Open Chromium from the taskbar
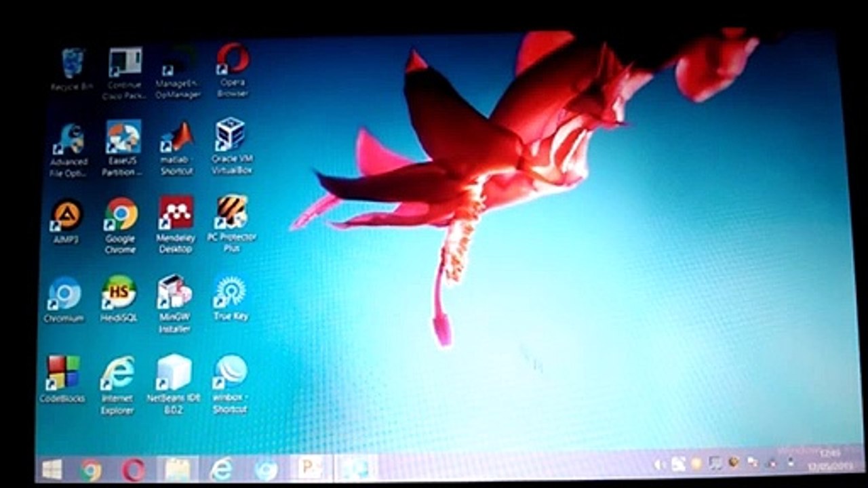This screenshot has height=488, width=868. pyautogui.click(x=265, y=470)
